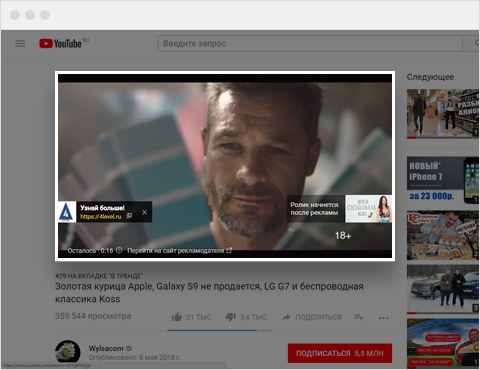The width and height of the screenshot is (480, 370).
Task: Open the Wylsacom channel avatar
Action: 68,352
